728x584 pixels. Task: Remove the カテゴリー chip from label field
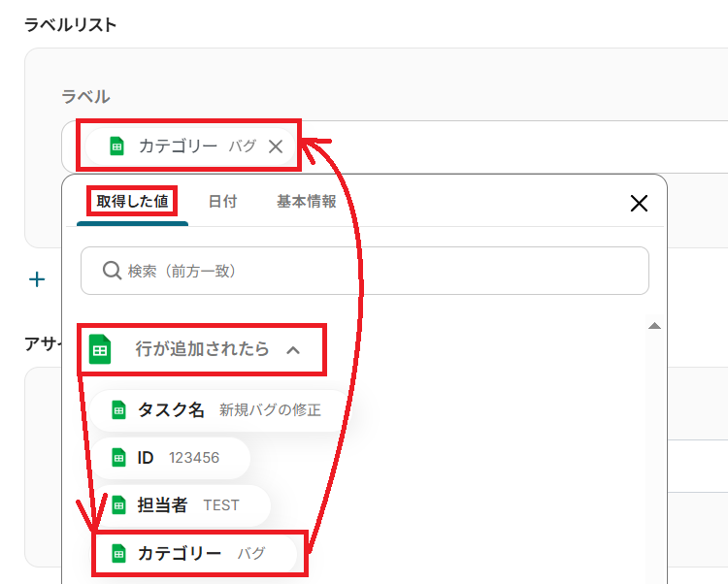click(276, 147)
